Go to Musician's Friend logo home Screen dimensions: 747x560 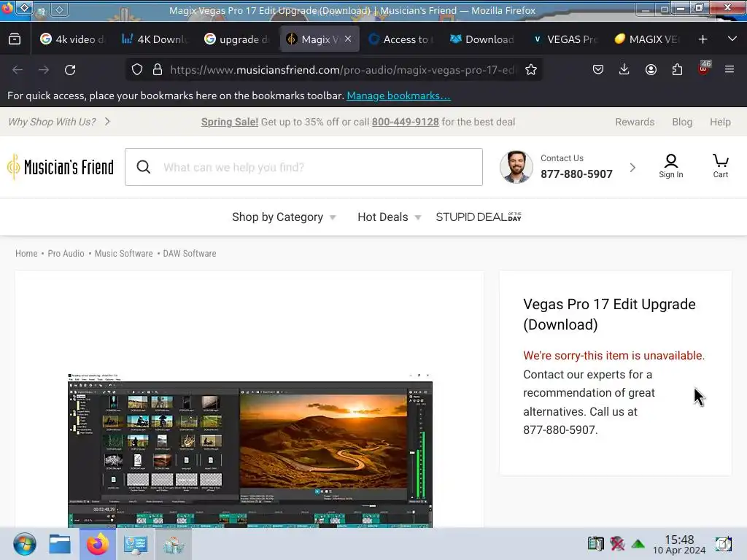61,167
